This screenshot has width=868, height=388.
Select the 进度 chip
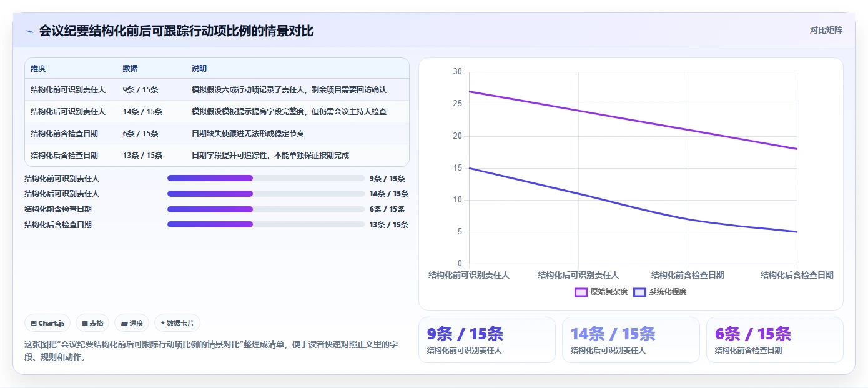tap(132, 323)
